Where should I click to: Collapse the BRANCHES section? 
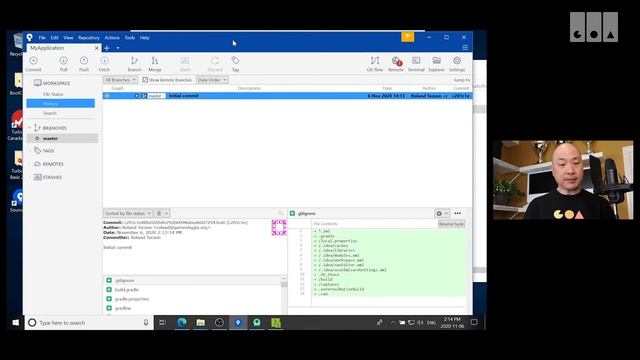[29, 128]
